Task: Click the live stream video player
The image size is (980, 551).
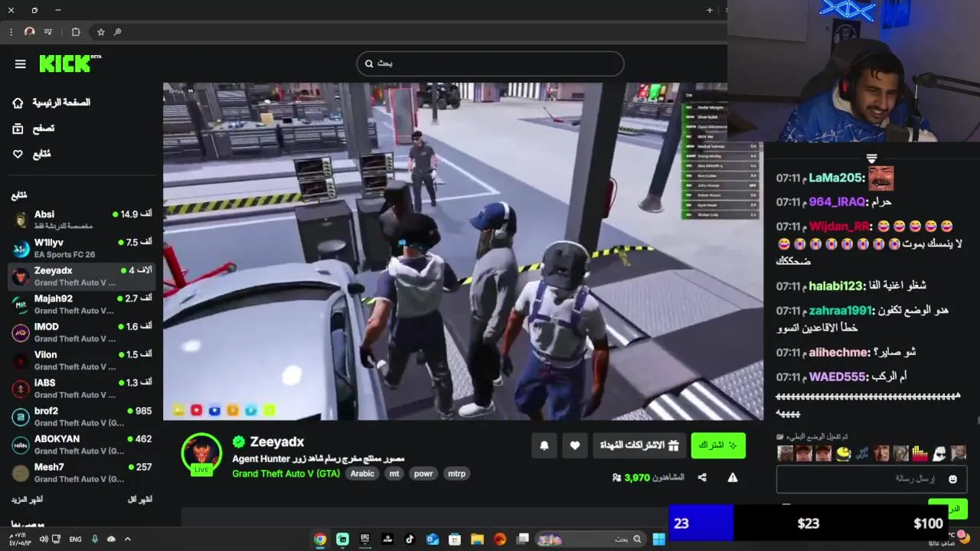Action: (x=463, y=251)
